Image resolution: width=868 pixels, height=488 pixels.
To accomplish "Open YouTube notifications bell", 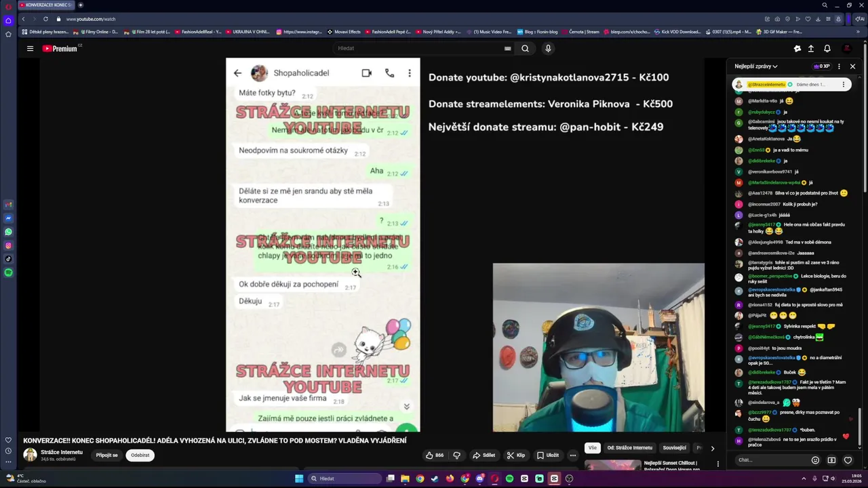I will click(x=827, y=48).
